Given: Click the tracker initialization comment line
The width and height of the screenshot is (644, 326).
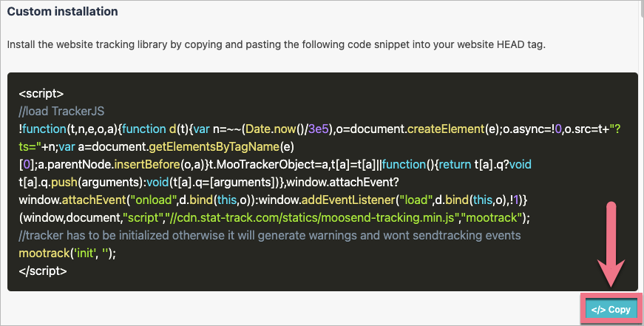Looking at the screenshot, I should click(270, 236).
